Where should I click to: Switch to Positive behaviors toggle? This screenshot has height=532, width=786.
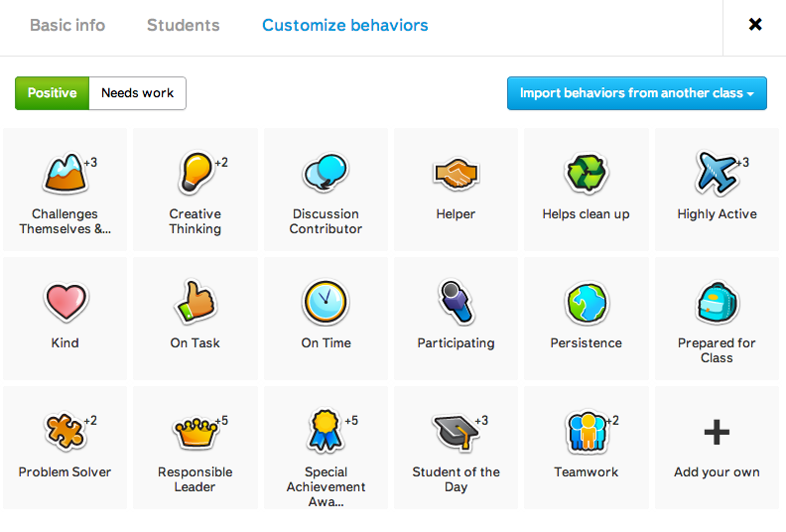(52, 93)
